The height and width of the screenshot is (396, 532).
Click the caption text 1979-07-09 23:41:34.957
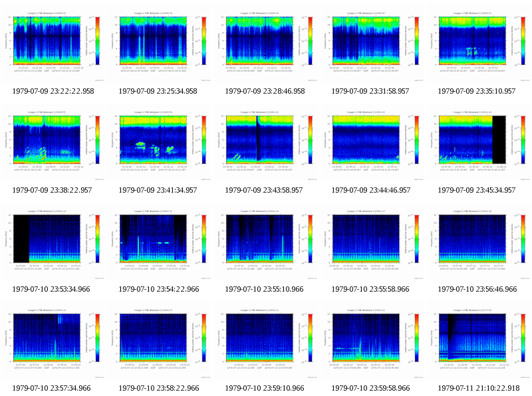(x=158, y=190)
